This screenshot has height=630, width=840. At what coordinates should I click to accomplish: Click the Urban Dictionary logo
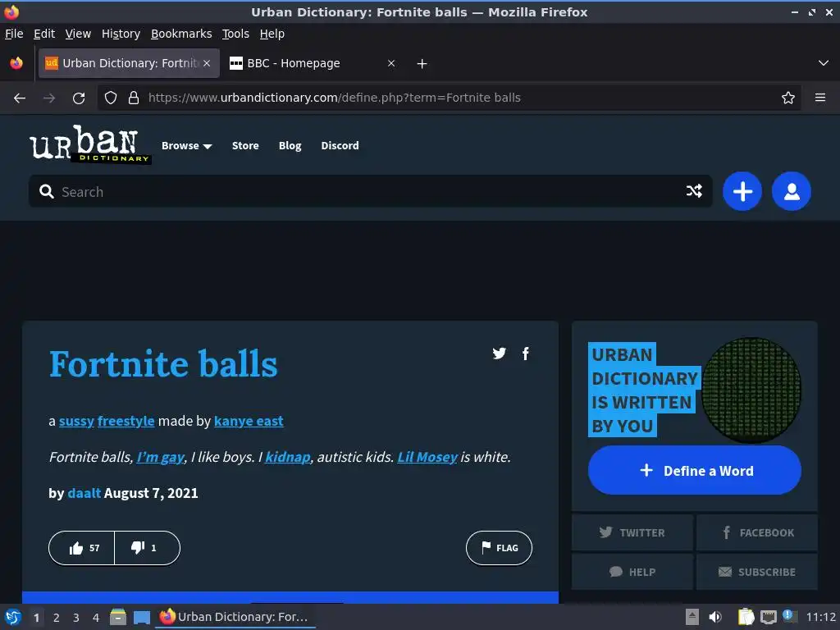click(x=89, y=144)
